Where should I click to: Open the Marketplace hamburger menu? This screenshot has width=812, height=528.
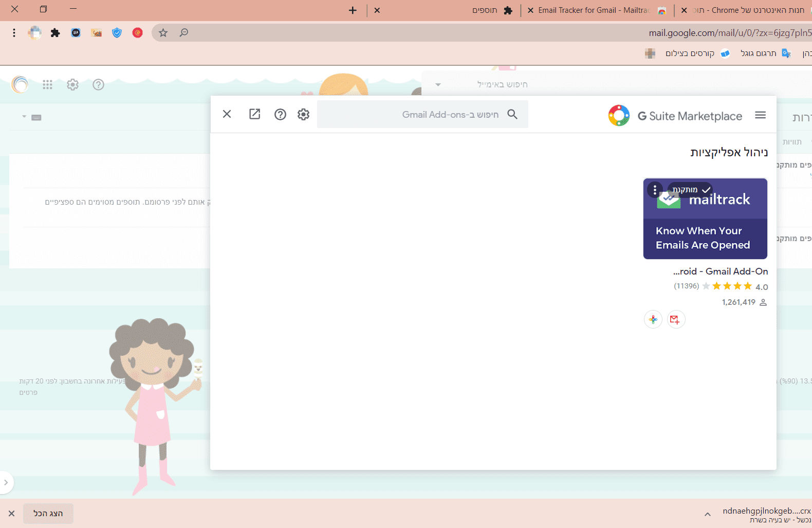click(761, 115)
